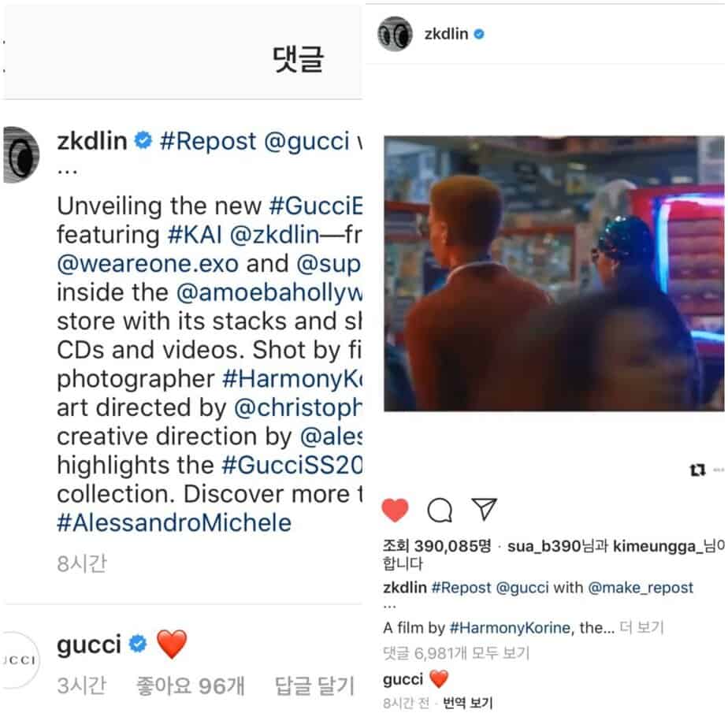Play the video thumbnail in the post
This screenshot has height=728, width=728.
point(554,273)
